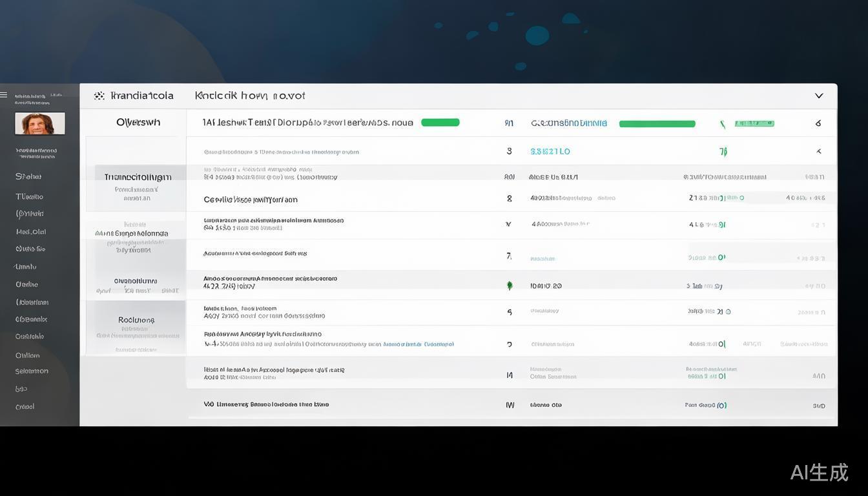Click the blue S.S821LO link
Screen dimensions: 868x496
[550, 152]
